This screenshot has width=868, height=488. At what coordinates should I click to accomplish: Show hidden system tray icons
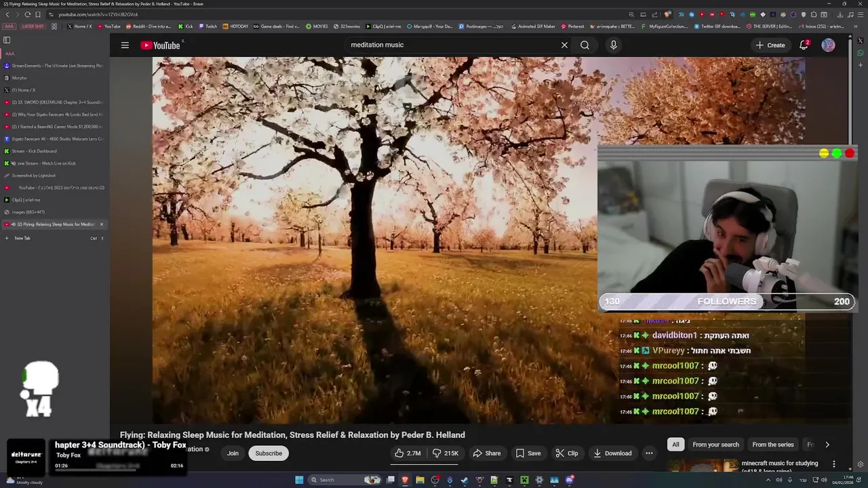tap(768, 480)
